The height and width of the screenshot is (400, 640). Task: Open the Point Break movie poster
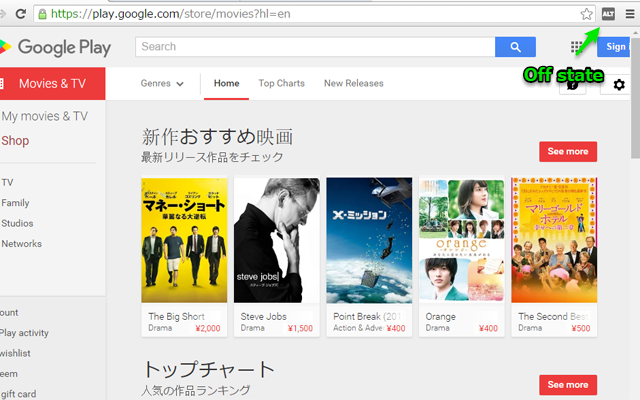(x=369, y=240)
